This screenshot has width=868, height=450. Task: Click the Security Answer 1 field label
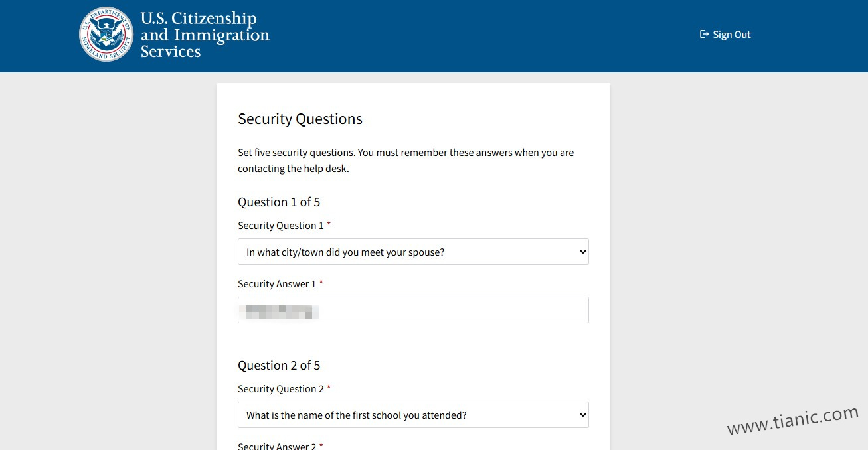[x=277, y=284]
